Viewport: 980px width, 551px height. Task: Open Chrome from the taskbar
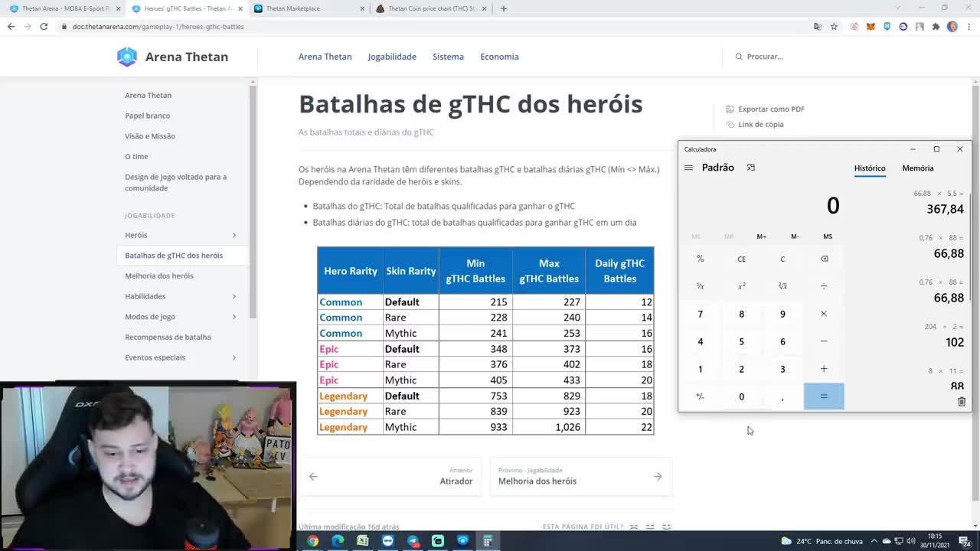pos(312,541)
